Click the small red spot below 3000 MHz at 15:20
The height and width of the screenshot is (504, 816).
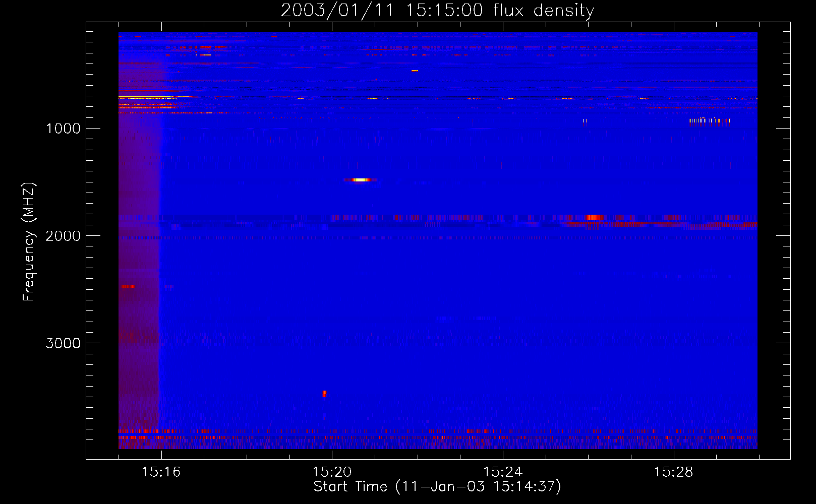click(324, 394)
